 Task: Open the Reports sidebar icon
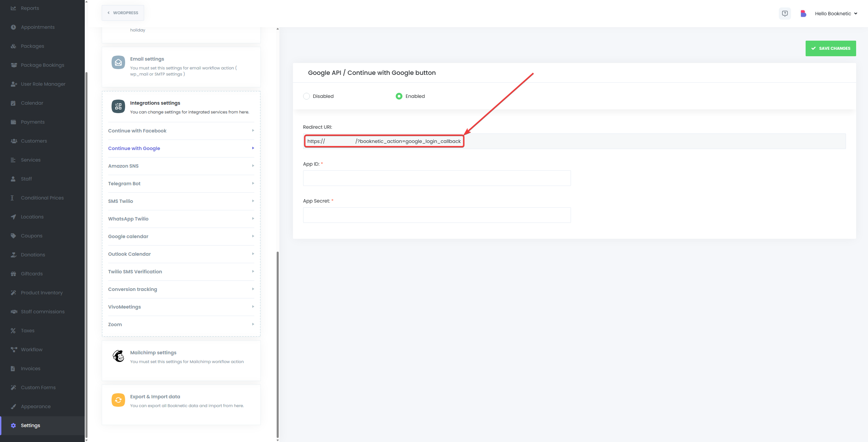pyautogui.click(x=13, y=8)
